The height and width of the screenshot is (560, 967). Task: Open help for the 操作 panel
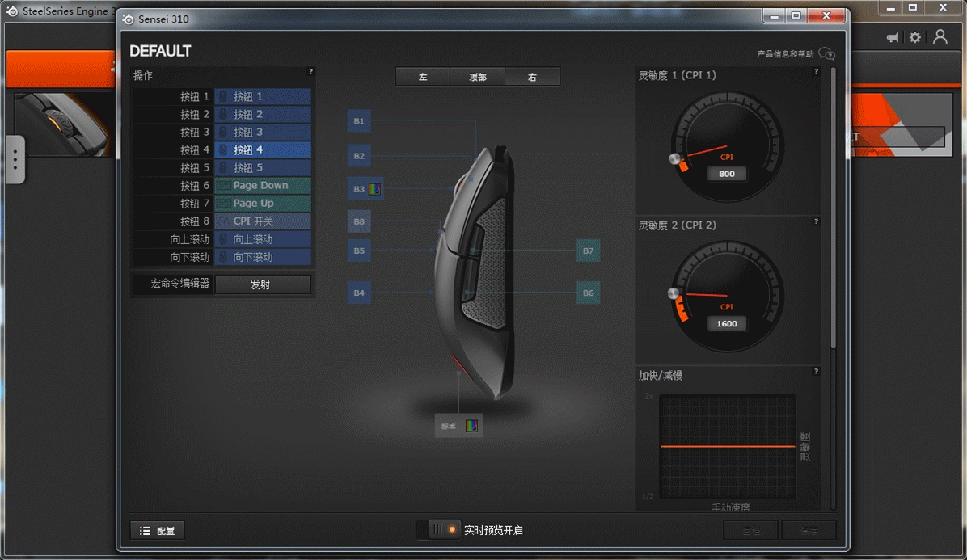tap(310, 71)
